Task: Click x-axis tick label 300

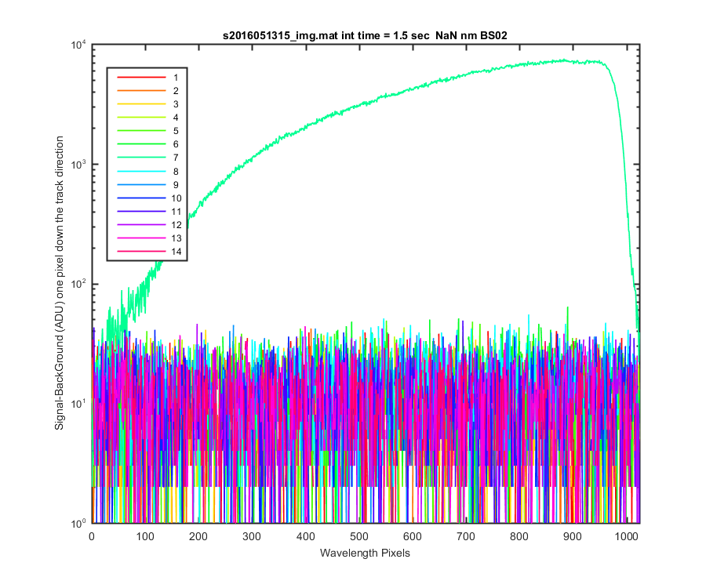Action: [x=252, y=536]
